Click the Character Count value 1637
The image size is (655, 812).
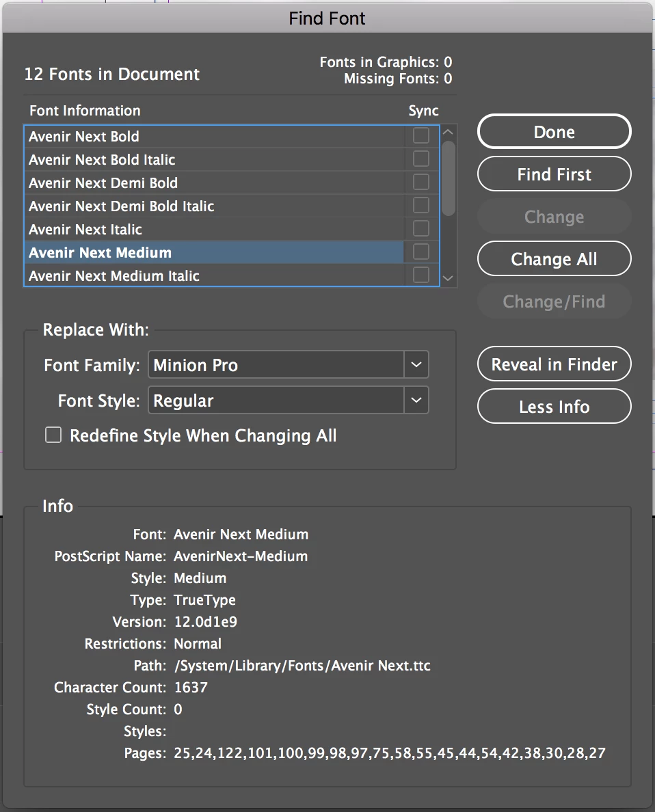[x=191, y=687]
